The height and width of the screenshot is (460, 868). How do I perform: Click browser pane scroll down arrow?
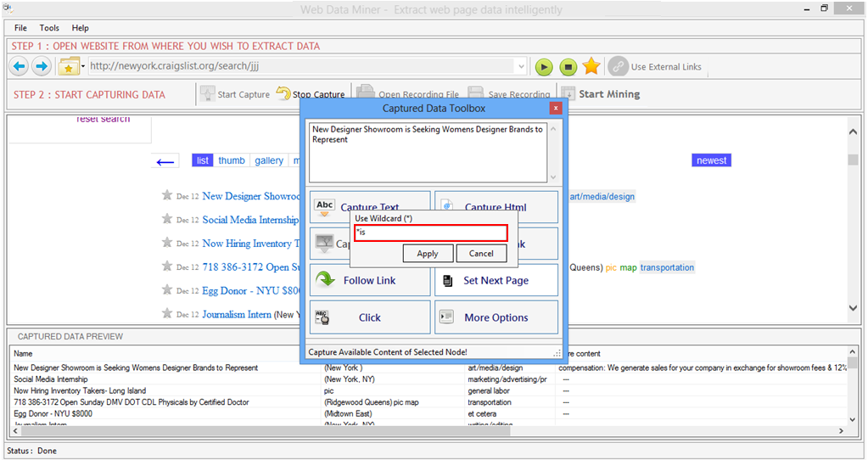[853, 308]
